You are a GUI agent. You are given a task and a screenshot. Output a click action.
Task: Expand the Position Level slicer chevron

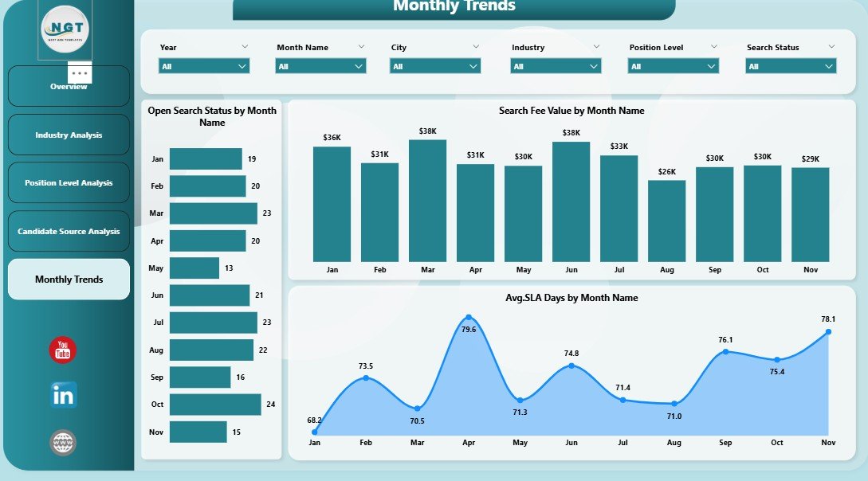click(715, 46)
